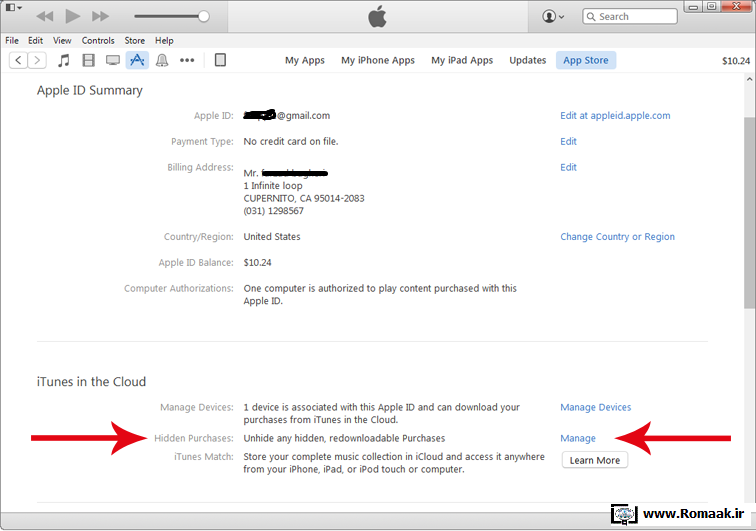This screenshot has height=531, width=756.
Task: Select the Apps library icon
Action: (x=137, y=60)
